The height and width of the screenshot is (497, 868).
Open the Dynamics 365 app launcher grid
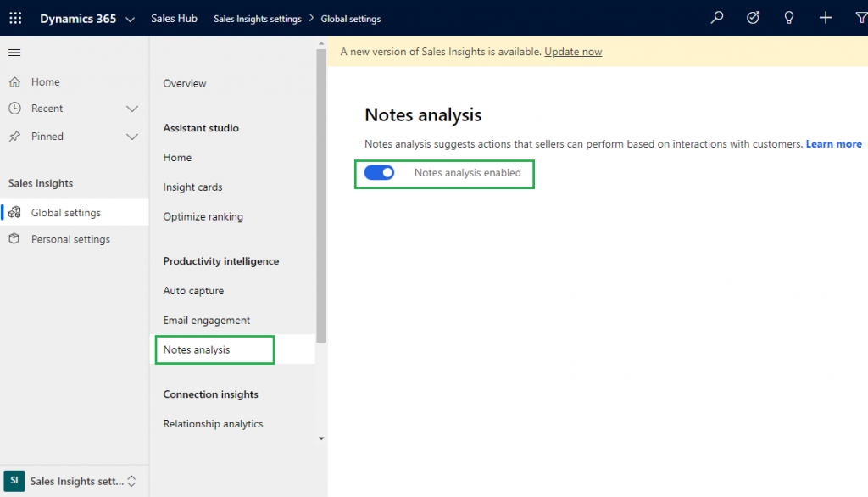pos(14,17)
